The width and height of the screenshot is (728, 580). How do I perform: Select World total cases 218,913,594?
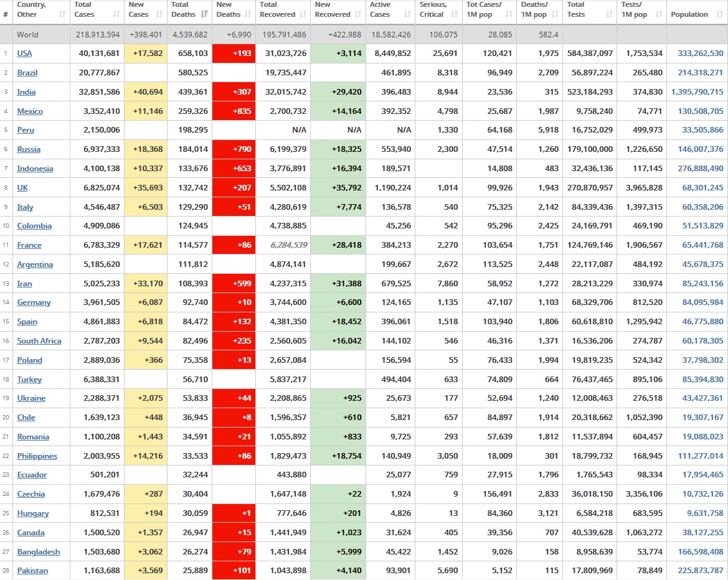tap(98, 35)
